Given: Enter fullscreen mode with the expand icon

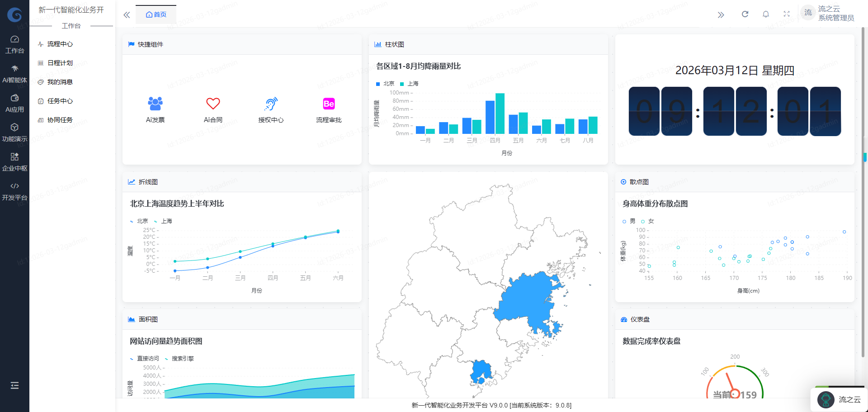Looking at the screenshot, I should 787,13.
